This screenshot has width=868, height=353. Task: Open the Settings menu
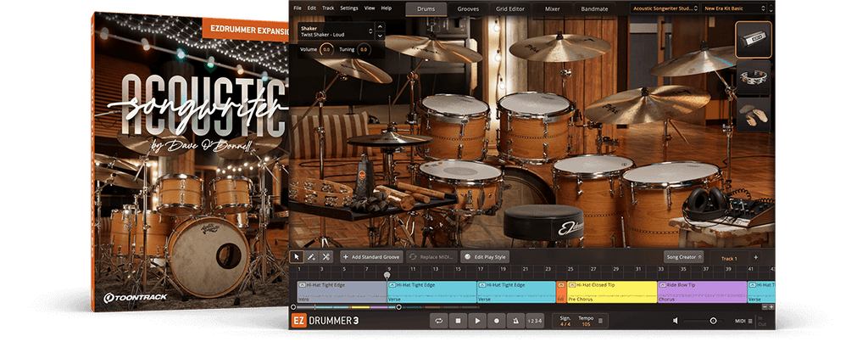tap(348, 8)
